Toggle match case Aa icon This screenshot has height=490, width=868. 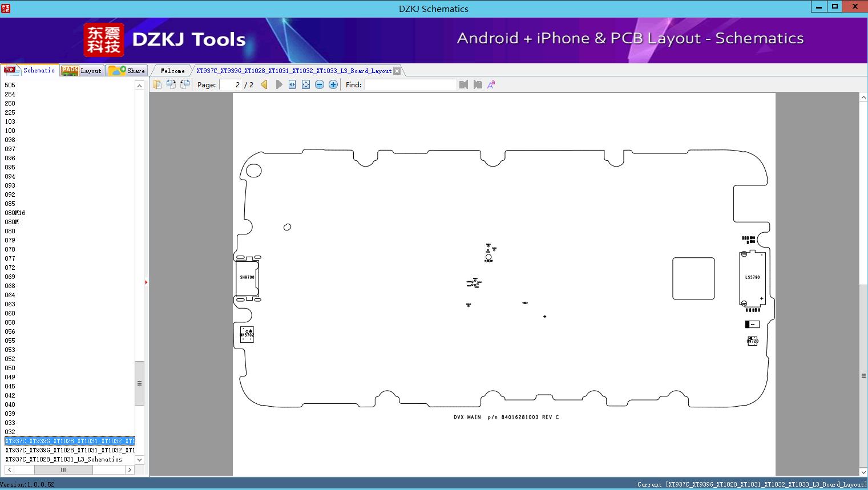[x=491, y=84]
